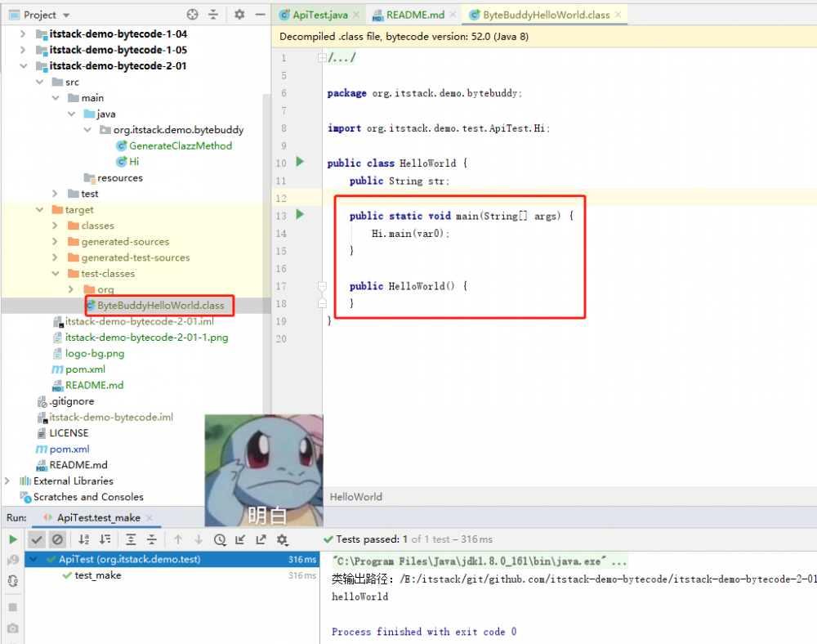Collapse the src folder
817x644 pixels.
(x=39, y=82)
